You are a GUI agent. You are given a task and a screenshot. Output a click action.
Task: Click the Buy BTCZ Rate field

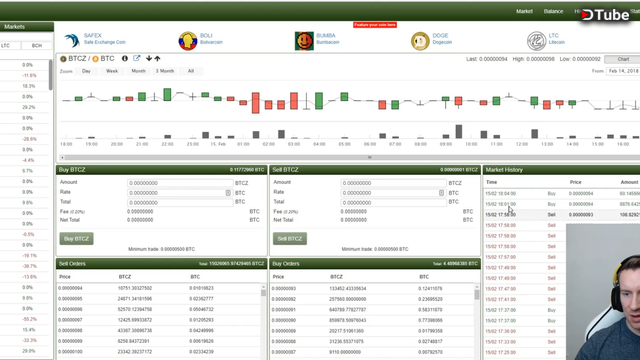[180, 193]
